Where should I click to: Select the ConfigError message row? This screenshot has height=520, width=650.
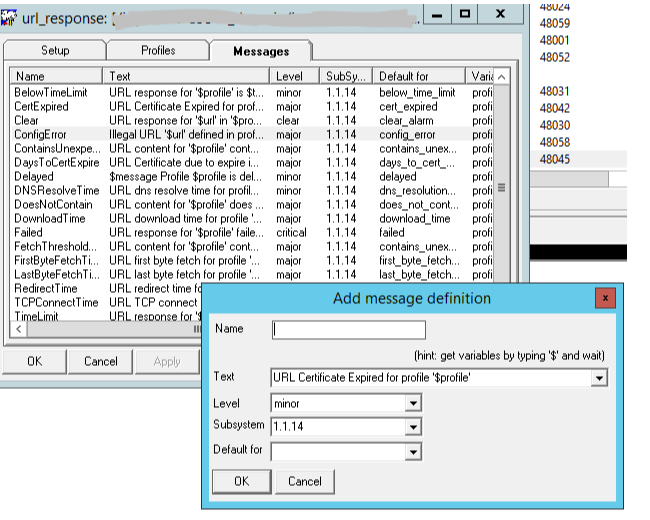point(41,134)
